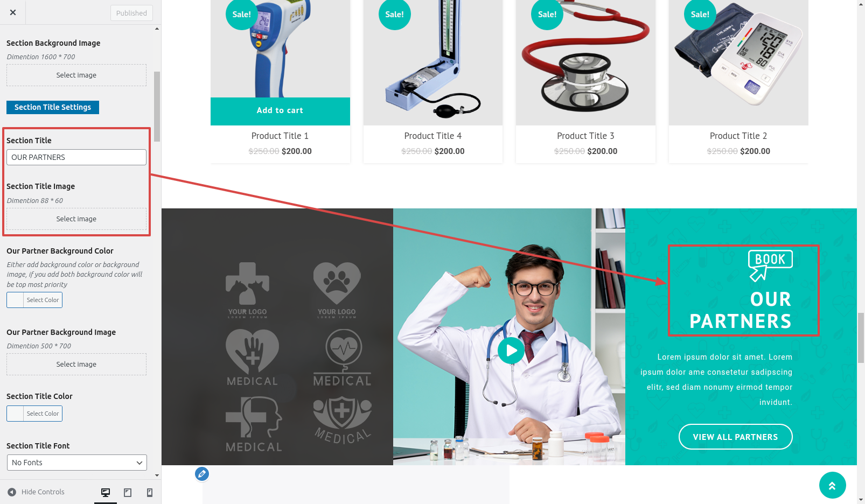Open the Section Title Settings tab
The height and width of the screenshot is (504, 865).
pos(53,107)
